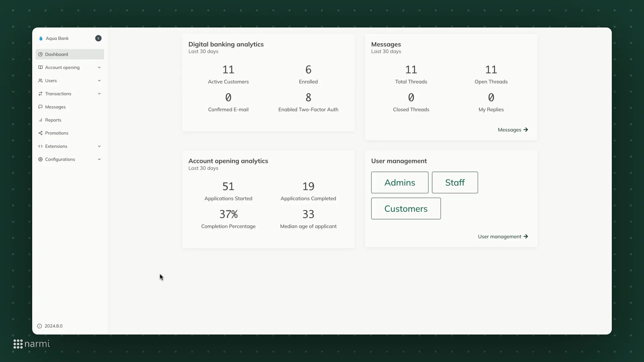Open Promotions from the sidebar menu
This screenshot has height=362, width=644.
click(x=57, y=133)
